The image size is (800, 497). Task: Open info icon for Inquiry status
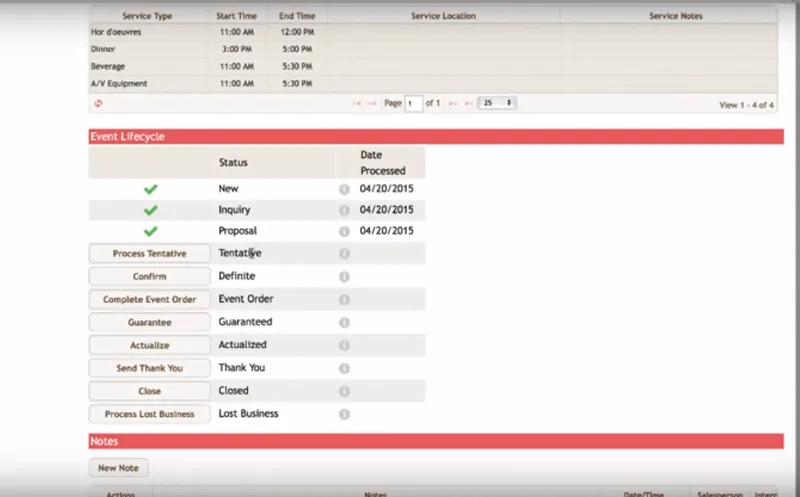pyautogui.click(x=344, y=210)
